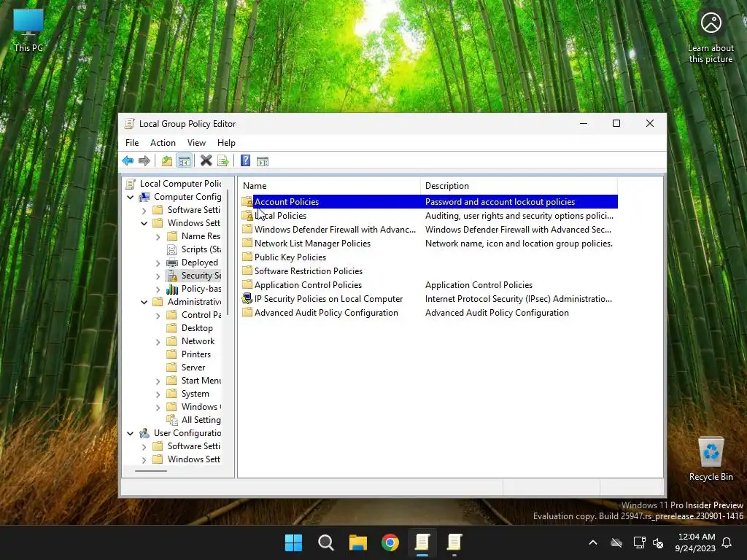Viewport: 747px width, 560px height.
Task: Click the tree pane vertical scrollbar thumb
Action: pyautogui.click(x=228, y=252)
